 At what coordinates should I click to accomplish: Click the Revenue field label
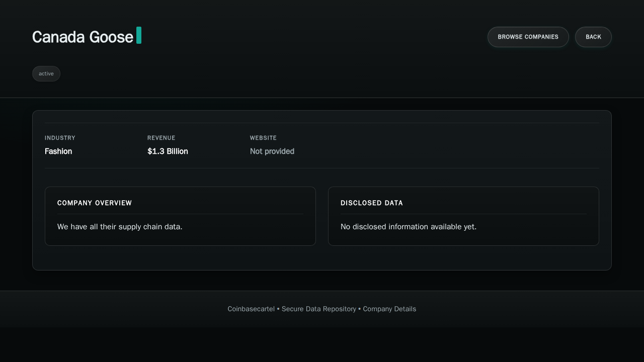161,138
